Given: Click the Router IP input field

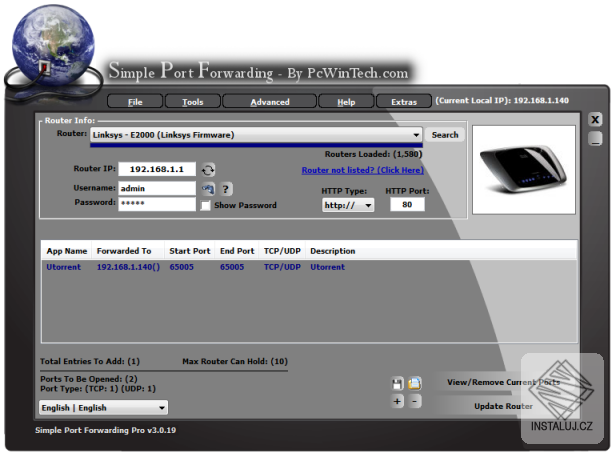Looking at the screenshot, I should tap(157, 169).
